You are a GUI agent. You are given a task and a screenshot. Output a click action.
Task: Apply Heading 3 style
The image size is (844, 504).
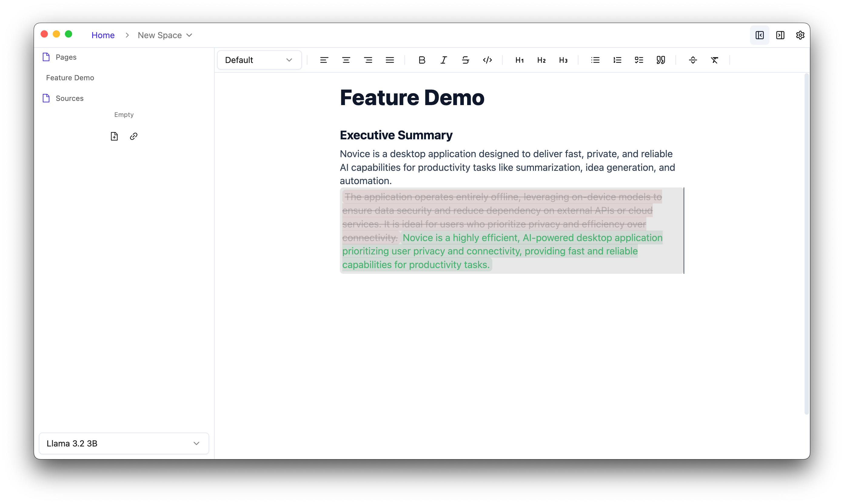click(x=563, y=60)
